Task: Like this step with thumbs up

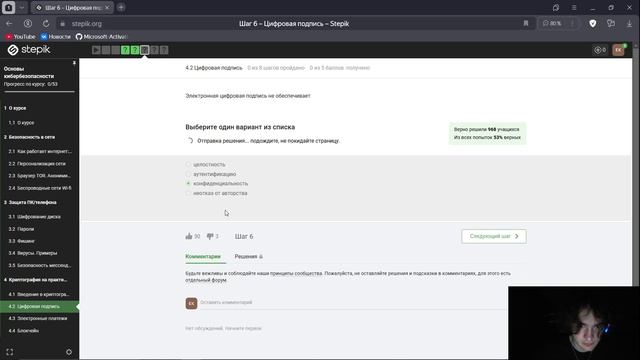Action: click(x=189, y=236)
